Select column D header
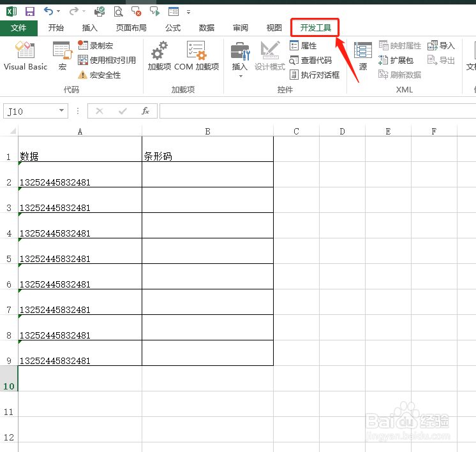The height and width of the screenshot is (452, 476). click(x=342, y=131)
